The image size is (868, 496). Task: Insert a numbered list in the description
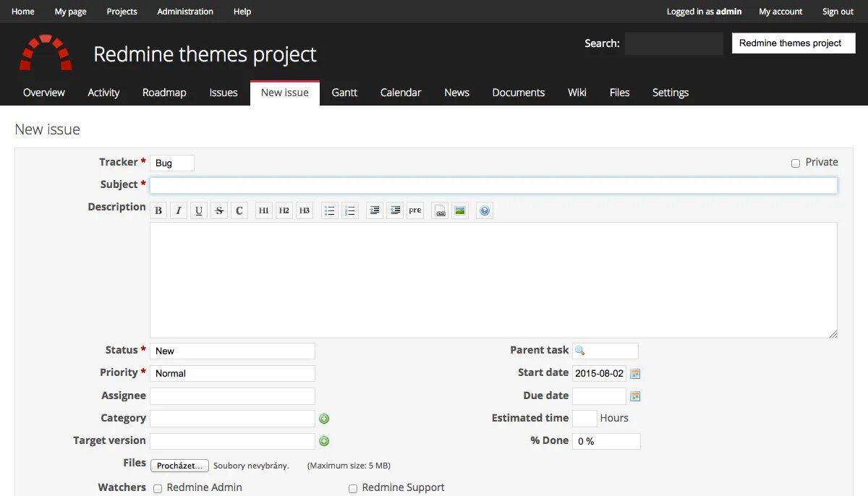tap(350, 210)
